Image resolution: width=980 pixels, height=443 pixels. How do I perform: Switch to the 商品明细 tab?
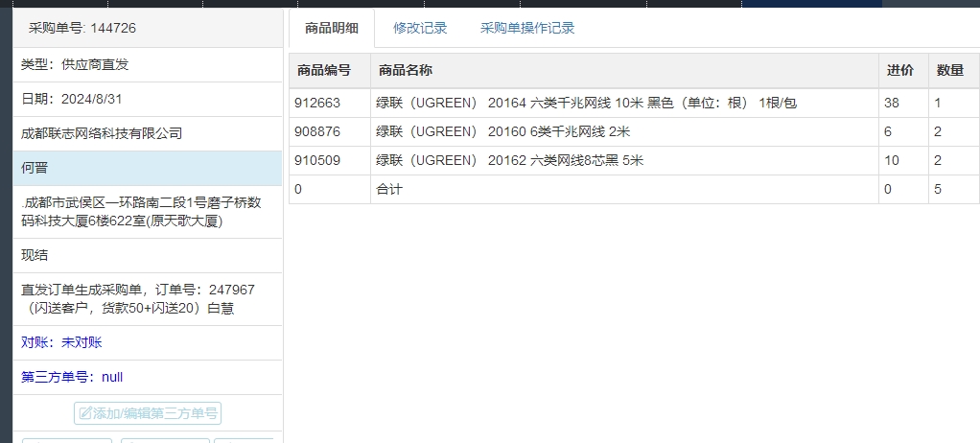tap(332, 28)
